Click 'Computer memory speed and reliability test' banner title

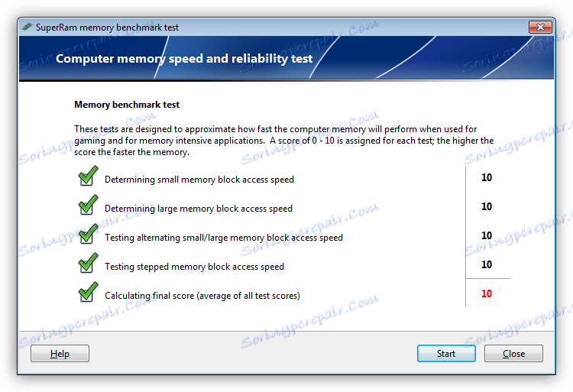click(184, 59)
